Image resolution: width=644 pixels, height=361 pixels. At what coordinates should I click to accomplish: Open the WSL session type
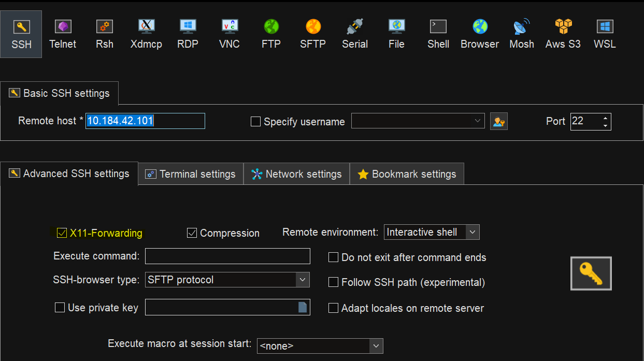point(605,33)
